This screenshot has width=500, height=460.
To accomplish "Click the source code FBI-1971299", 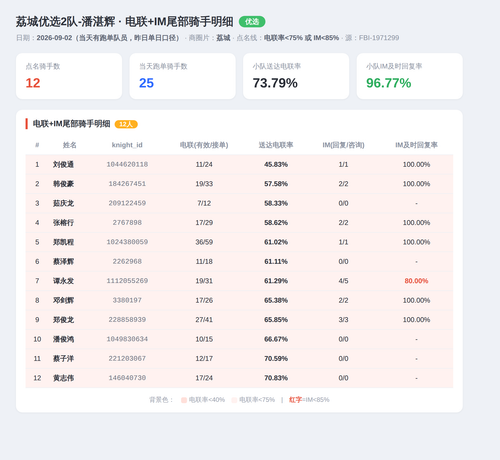I will pos(379,38).
